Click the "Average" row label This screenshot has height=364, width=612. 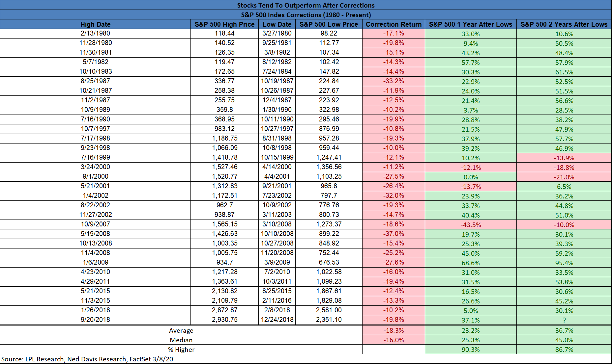[x=181, y=330]
